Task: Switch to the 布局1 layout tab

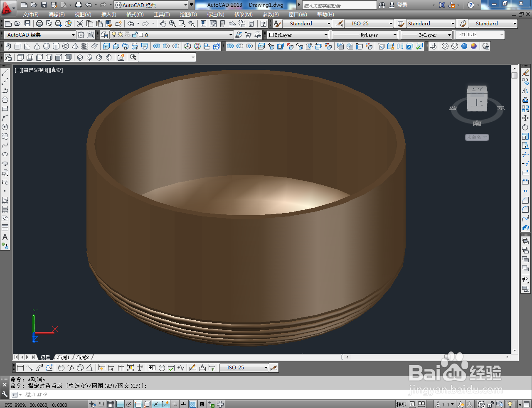Action: coord(63,357)
